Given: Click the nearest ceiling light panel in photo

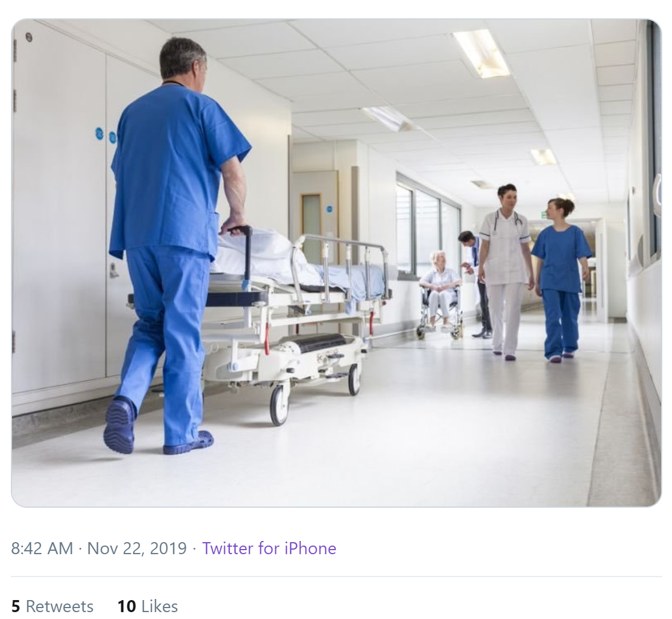Looking at the screenshot, I should 481,53.
